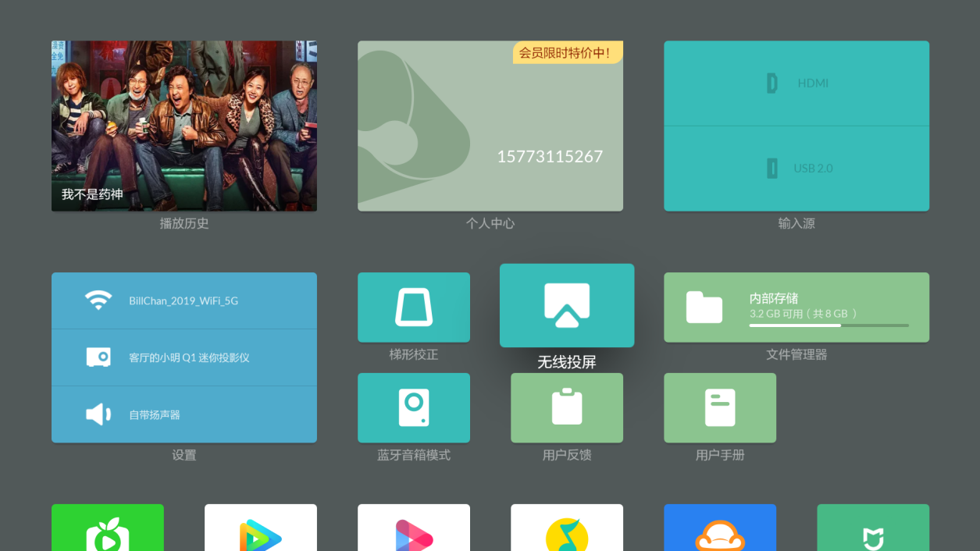Click the 用户手册 label text
The width and height of the screenshot is (980, 551).
(x=720, y=455)
